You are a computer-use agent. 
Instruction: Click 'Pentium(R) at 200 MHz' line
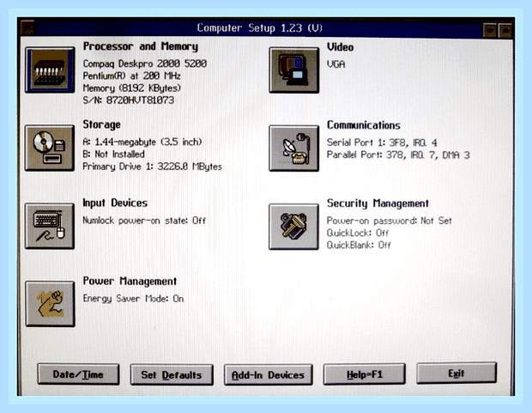[x=132, y=76]
